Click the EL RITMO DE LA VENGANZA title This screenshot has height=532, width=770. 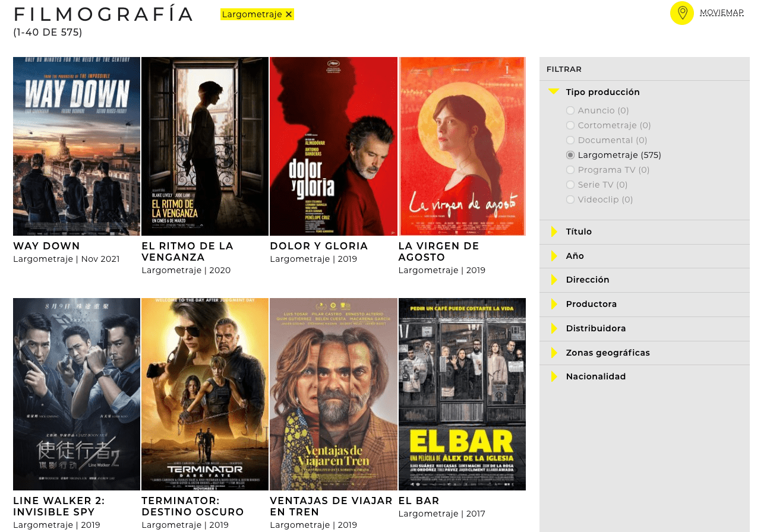(187, 252)
